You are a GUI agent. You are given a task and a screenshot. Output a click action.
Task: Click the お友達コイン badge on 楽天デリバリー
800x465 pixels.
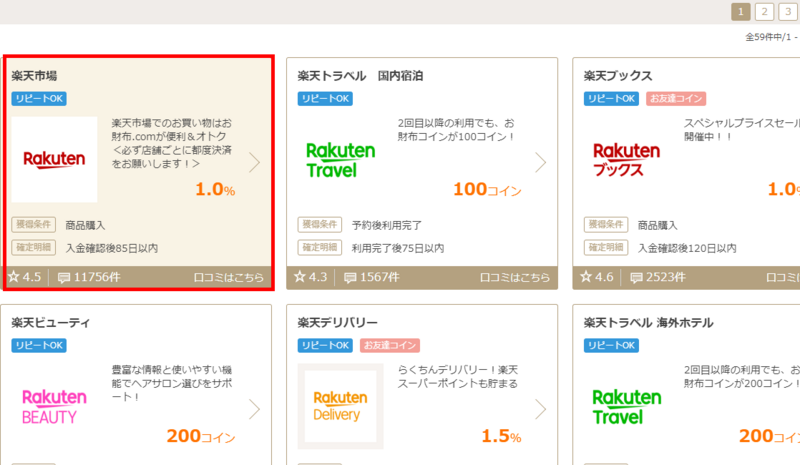coord(390,345)
